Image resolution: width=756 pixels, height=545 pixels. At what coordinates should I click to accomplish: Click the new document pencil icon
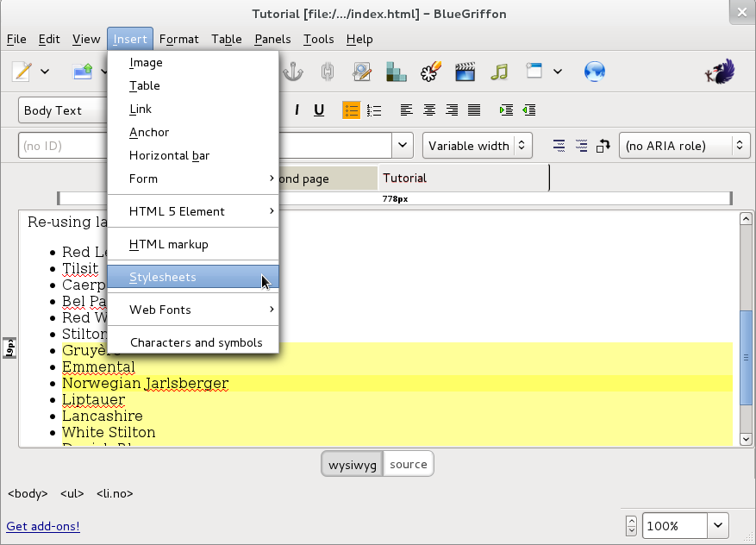coord(22,72)
